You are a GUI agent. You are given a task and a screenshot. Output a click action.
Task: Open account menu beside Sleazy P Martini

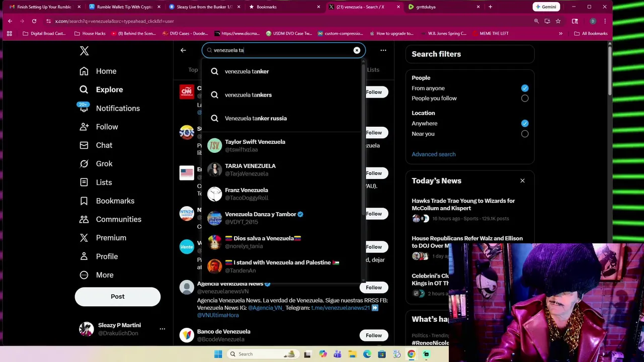point(162,329)
